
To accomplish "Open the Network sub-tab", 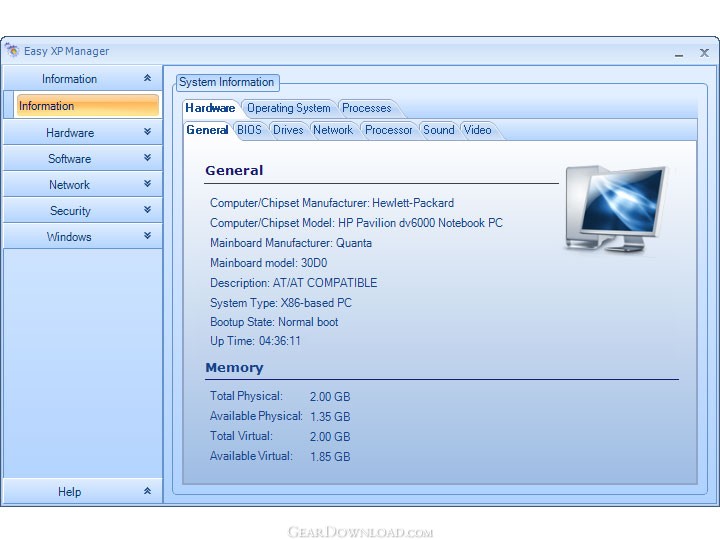I will pos(333,130).
